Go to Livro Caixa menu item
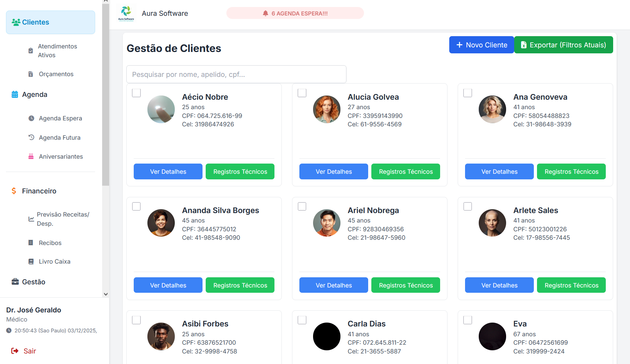This screenshot has height=364, width=630. tap(55, 262)
